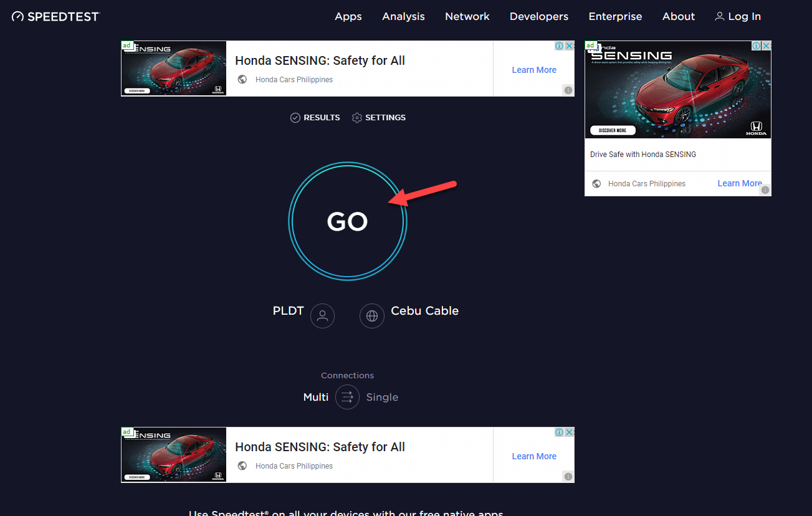Open the About menu

(679, 17)
